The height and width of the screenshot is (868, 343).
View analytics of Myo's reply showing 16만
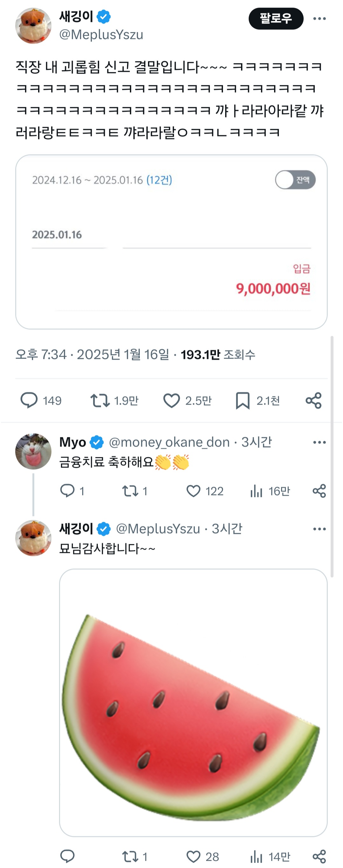(256, 491)
